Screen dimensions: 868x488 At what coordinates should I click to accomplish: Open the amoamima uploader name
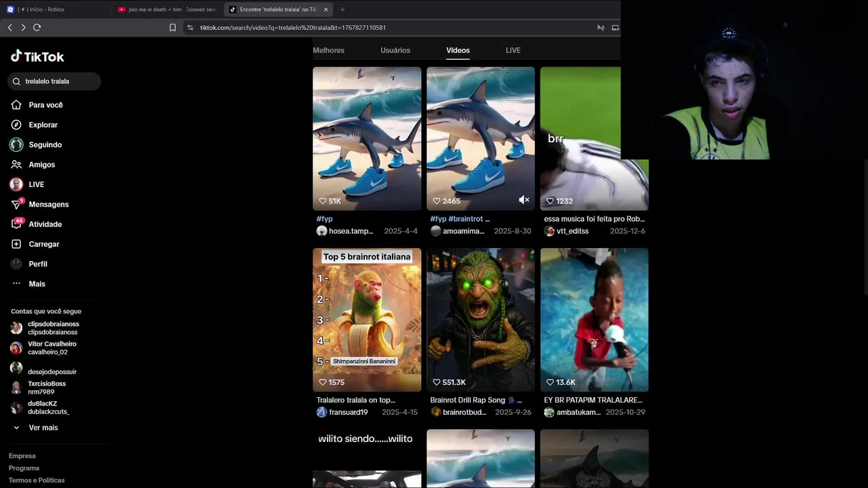[464, 231]
